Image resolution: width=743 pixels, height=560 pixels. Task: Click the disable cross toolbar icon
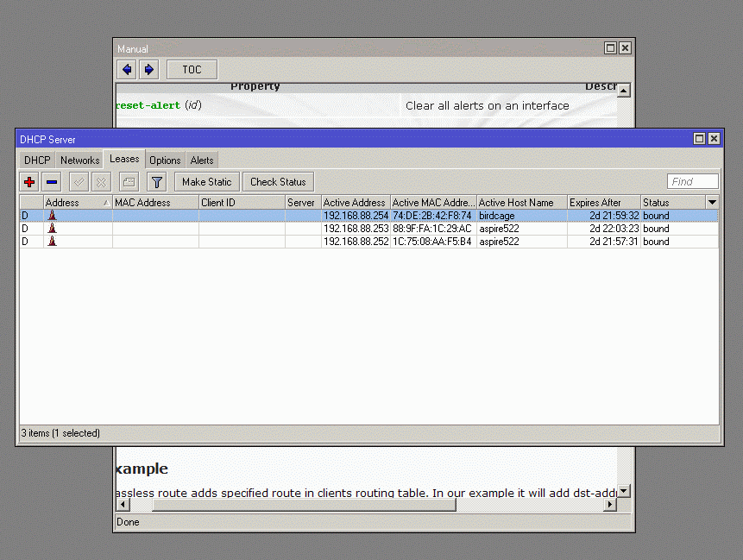(102, 182)
